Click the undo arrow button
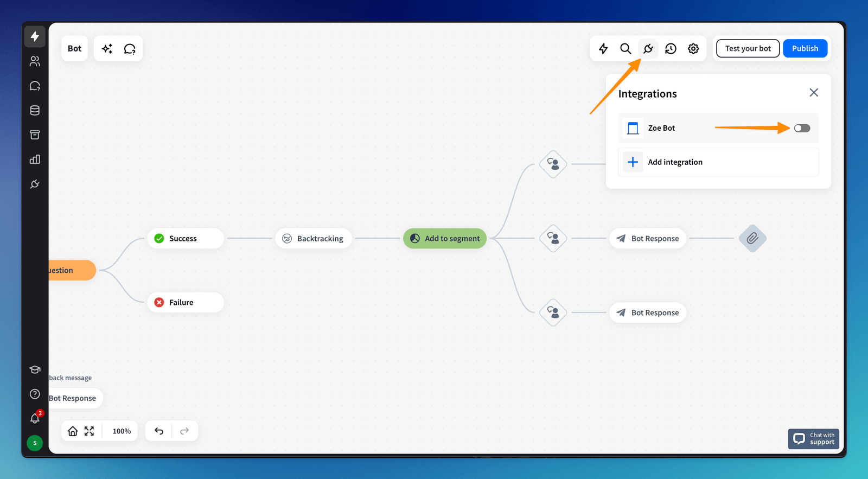Screen dimensions: 868x479 tap(159, 431)
